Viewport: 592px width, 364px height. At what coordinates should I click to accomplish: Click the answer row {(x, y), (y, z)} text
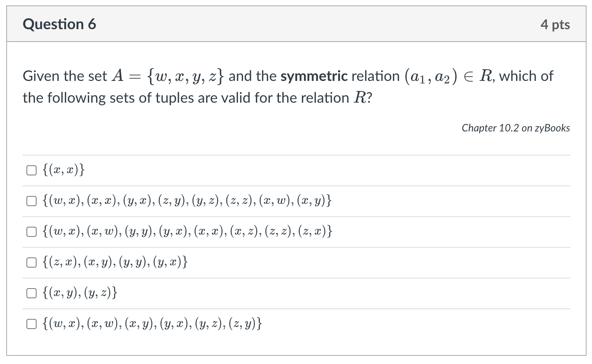(x=80, y=293)
